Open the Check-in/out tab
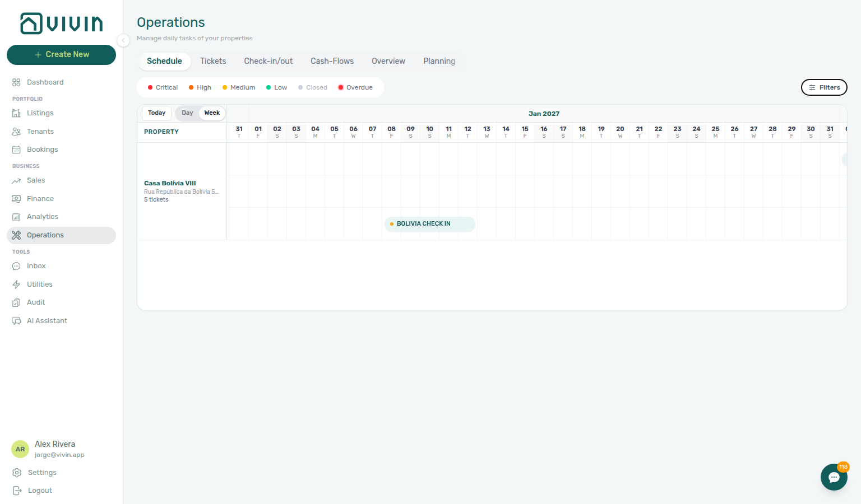 [x=268, y=61]
